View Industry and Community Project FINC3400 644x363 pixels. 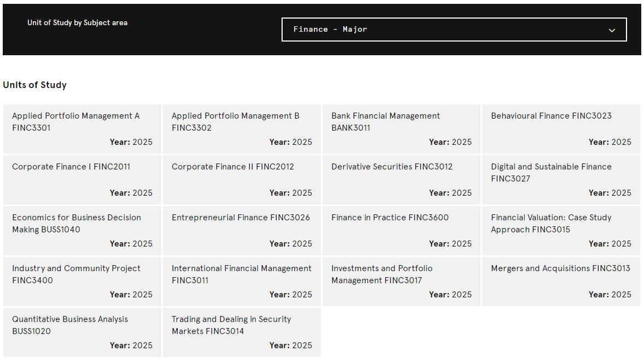coord(82,282)
